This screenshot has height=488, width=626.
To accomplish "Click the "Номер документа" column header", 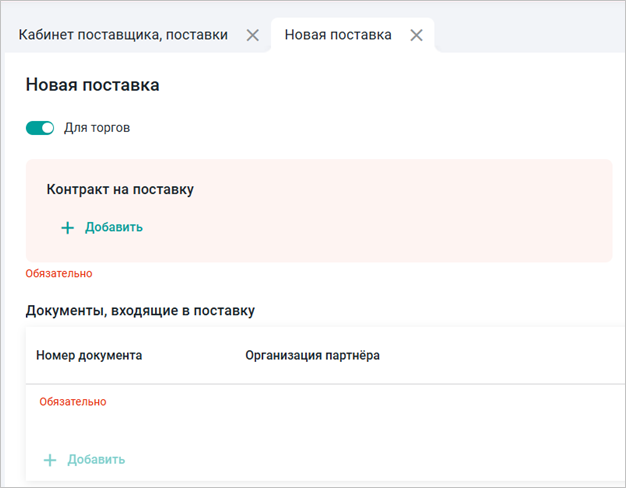I will pos(89,355).
